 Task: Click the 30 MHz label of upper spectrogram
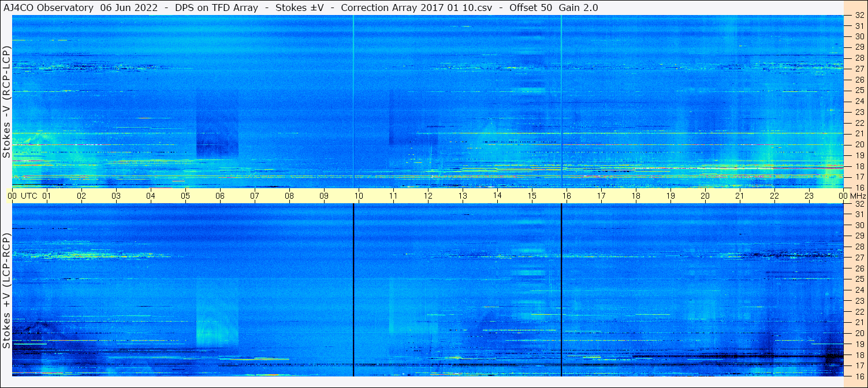click(x=859, y=36)
